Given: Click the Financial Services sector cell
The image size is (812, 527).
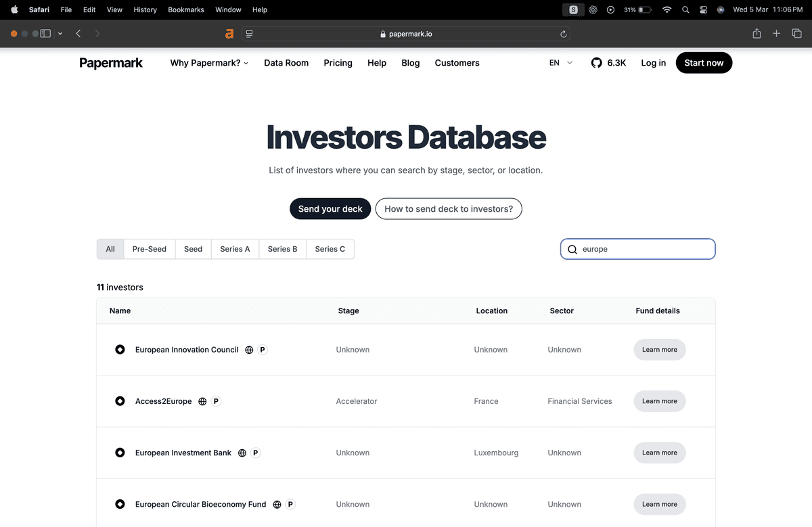Looking at the screenshot, I should click(x=580, y=401).
